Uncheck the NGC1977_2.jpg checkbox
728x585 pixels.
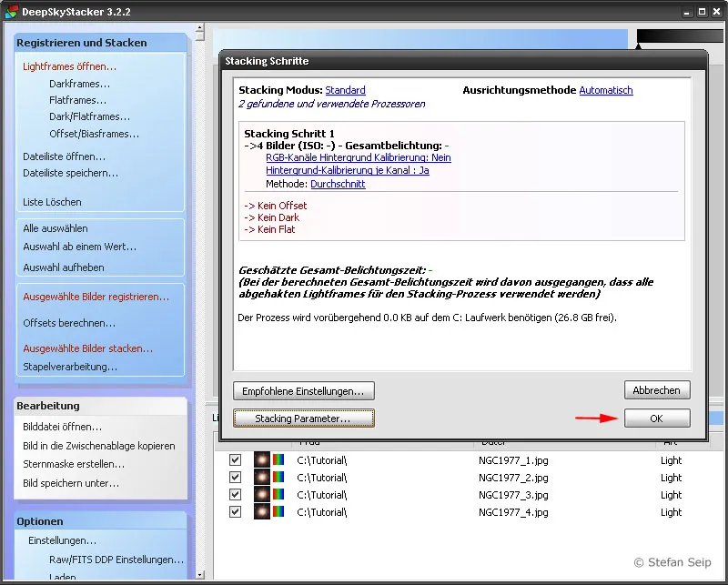(236, 478)
